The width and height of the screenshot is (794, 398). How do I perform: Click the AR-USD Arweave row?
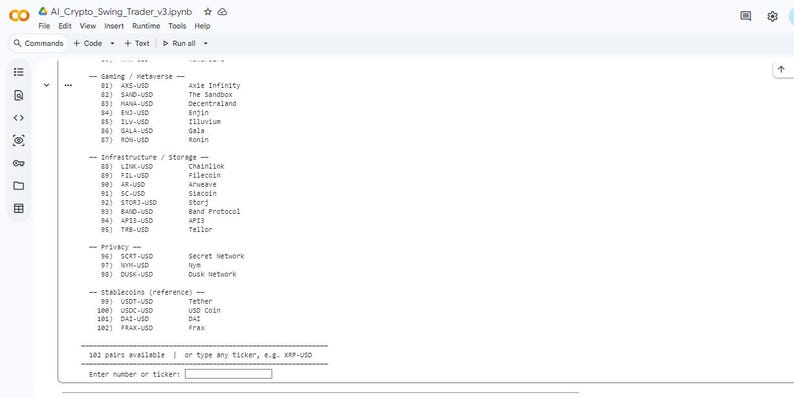[x=158, y=184]
